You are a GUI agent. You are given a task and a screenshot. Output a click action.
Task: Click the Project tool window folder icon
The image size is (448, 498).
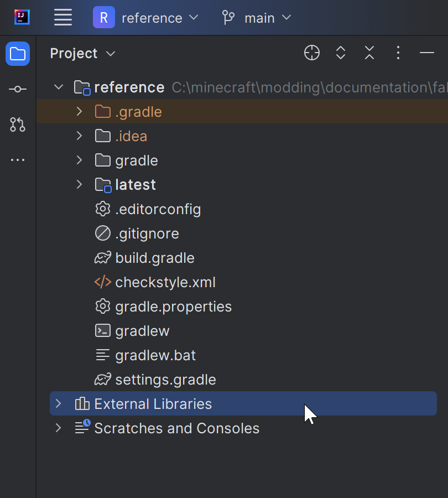coord(18,54)
